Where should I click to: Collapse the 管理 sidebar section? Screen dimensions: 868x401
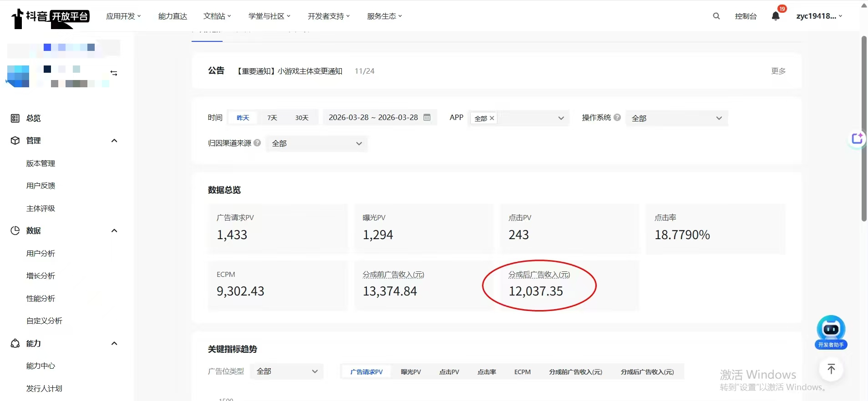(x=114, y=140)
